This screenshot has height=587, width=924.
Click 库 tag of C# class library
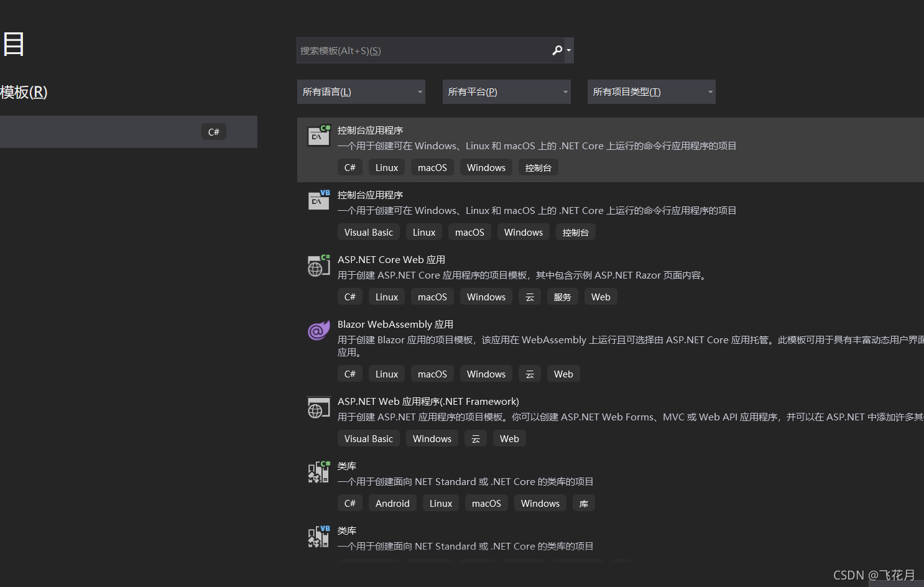click(584, 504)
